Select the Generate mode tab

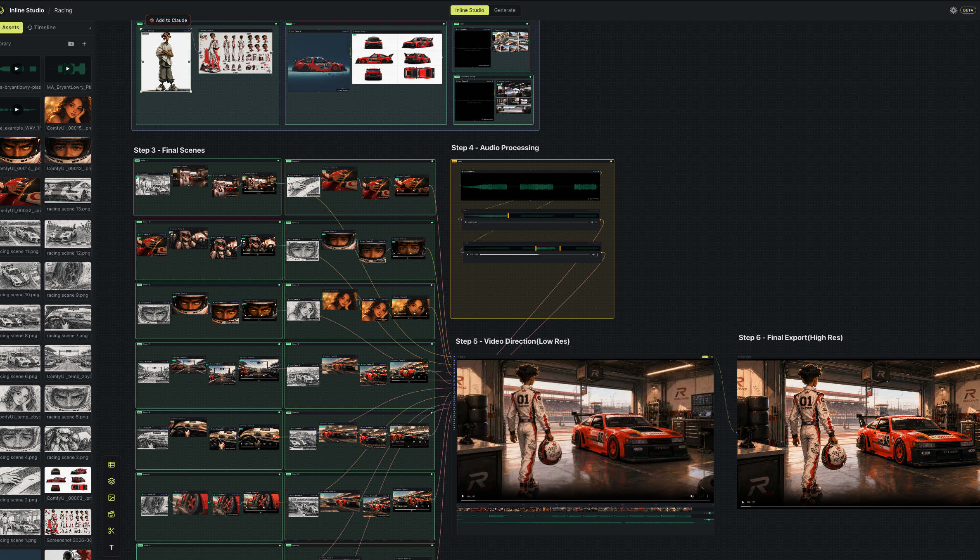(x=505, y=10)
